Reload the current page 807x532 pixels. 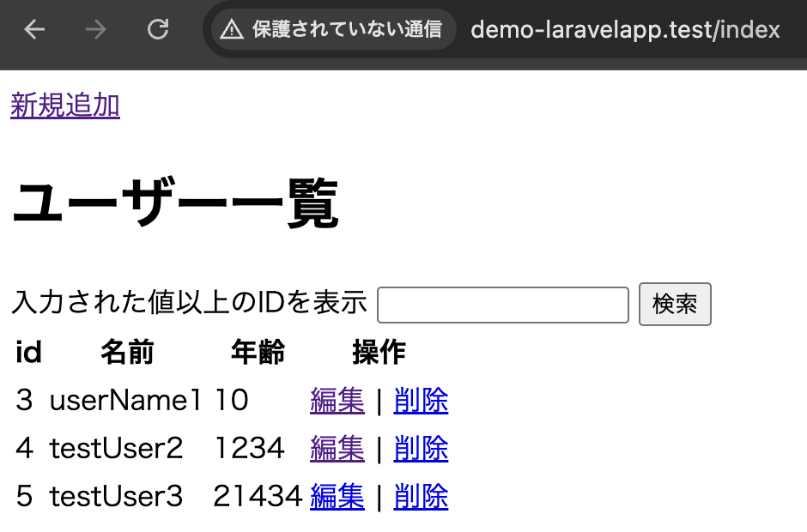[158, 30]
